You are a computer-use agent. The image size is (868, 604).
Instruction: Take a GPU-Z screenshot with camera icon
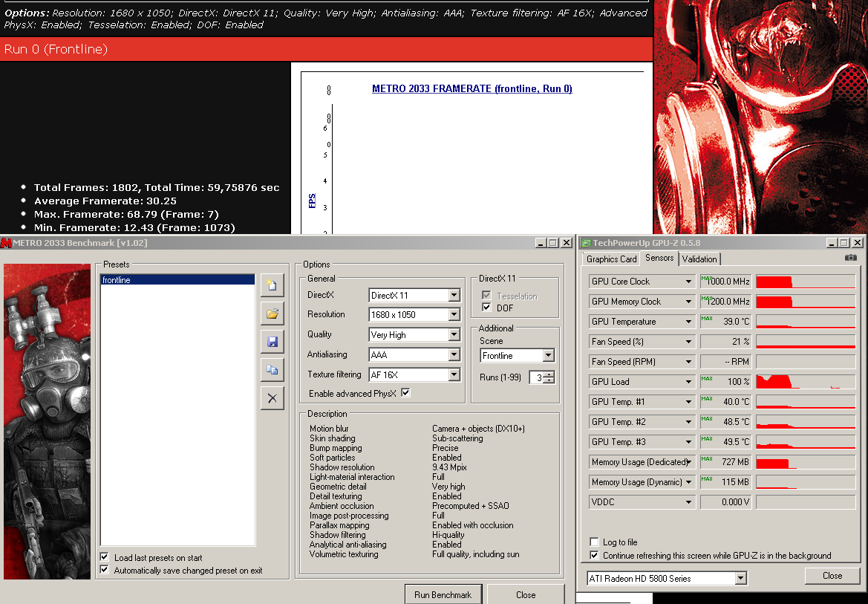851,258
